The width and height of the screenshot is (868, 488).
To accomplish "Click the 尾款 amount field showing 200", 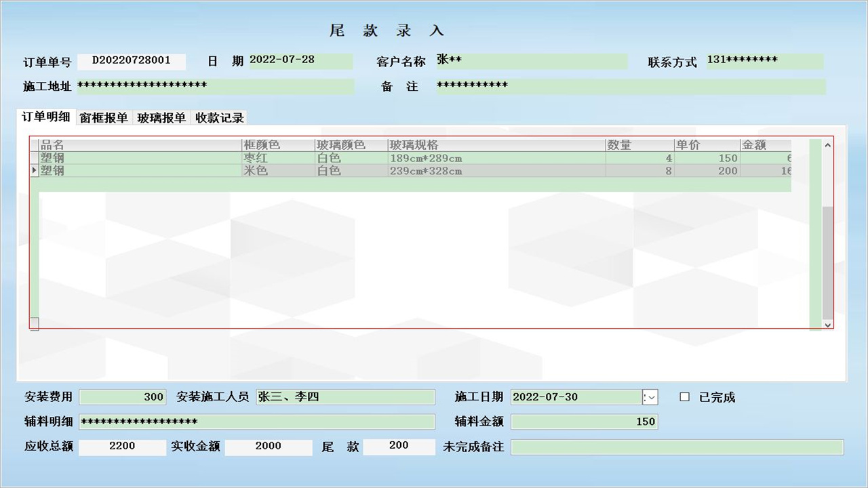I will [399, 447].
